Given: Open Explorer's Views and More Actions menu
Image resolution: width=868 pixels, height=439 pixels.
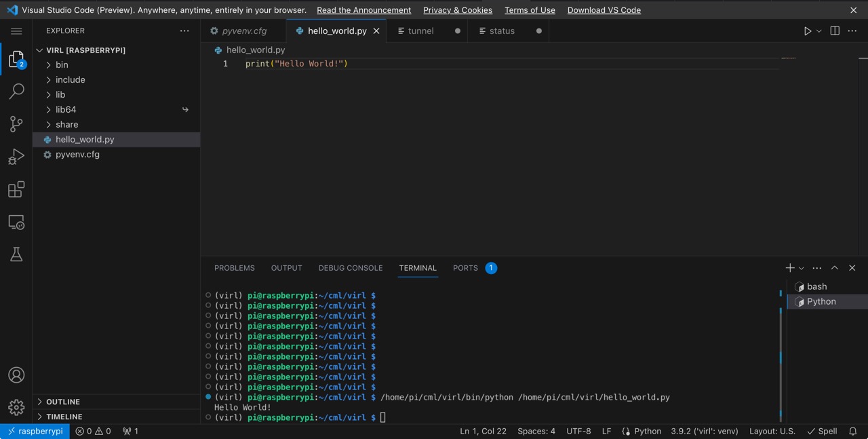Looking at the screenshot, I should pyautogui.click(x=184, y=31).
